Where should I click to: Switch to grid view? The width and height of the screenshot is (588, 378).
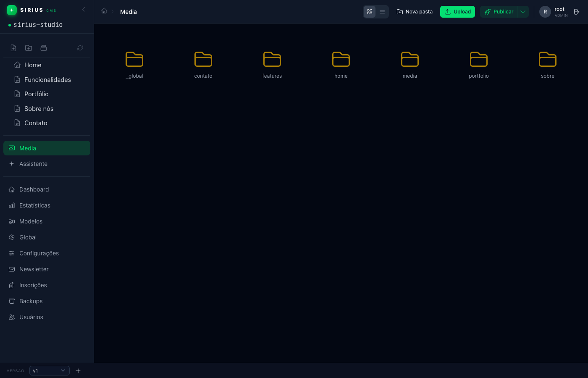click(370, 12)
